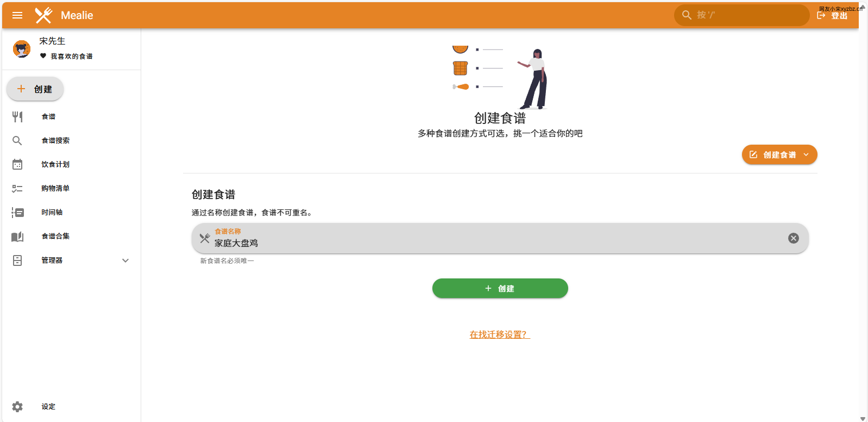868x422 pixels.
Task: Open the 食谱合集 cookbook icon
Action: (x=17, y=236)
